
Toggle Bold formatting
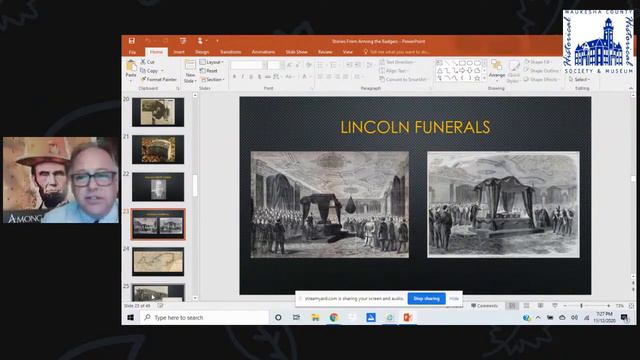(234, 77)
